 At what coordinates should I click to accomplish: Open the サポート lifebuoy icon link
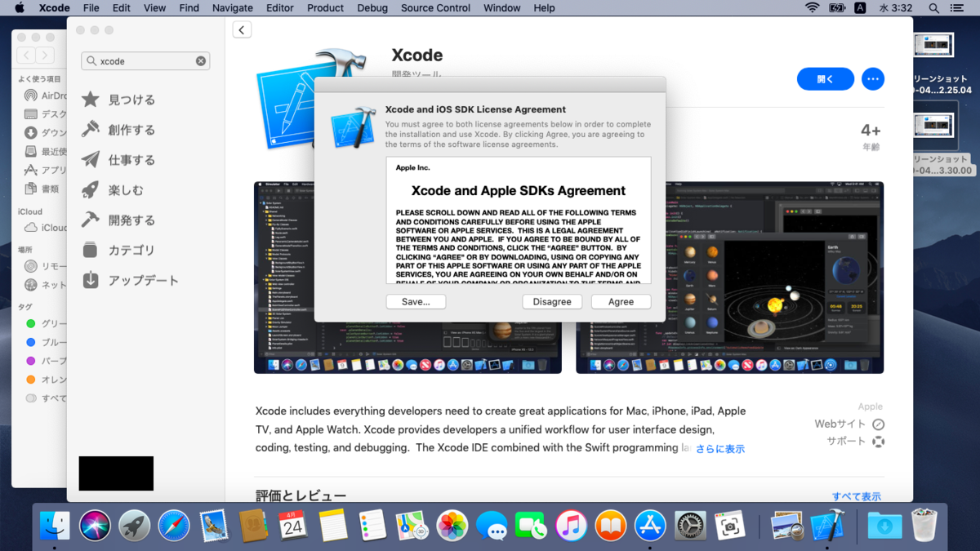tap(878, 442)
